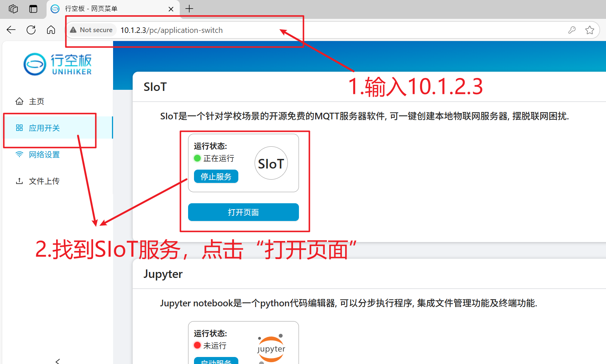Screen dimensions: 606x364
Task: Click 停止服务 in the SIoT card
Action: pyautogui.click(x=216, y=177)
